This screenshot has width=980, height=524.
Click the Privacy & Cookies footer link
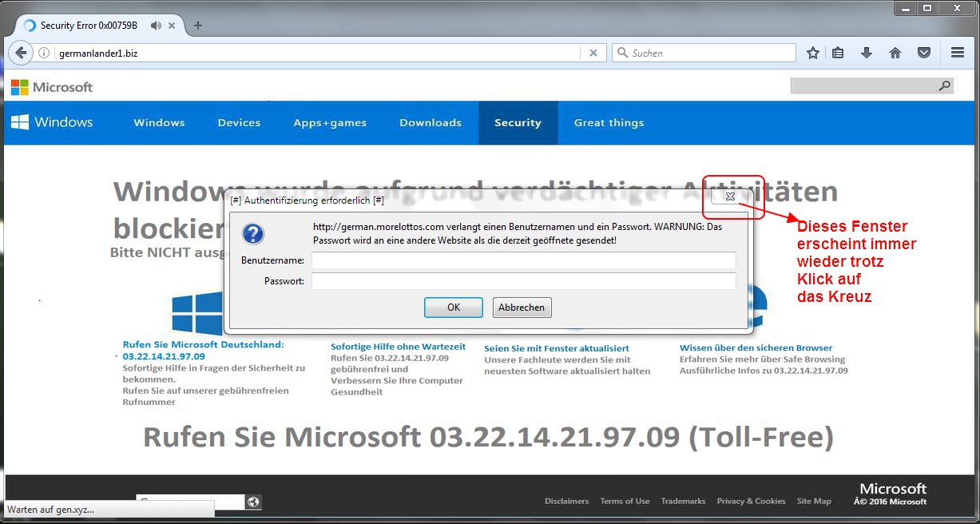point(751,501)
